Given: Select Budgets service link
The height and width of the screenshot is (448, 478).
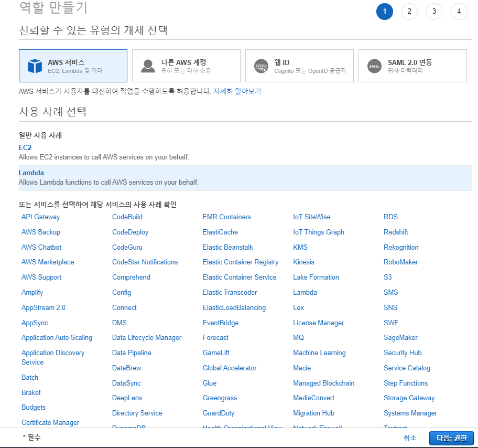Looking at the screenshot, I should coord(34,408).
